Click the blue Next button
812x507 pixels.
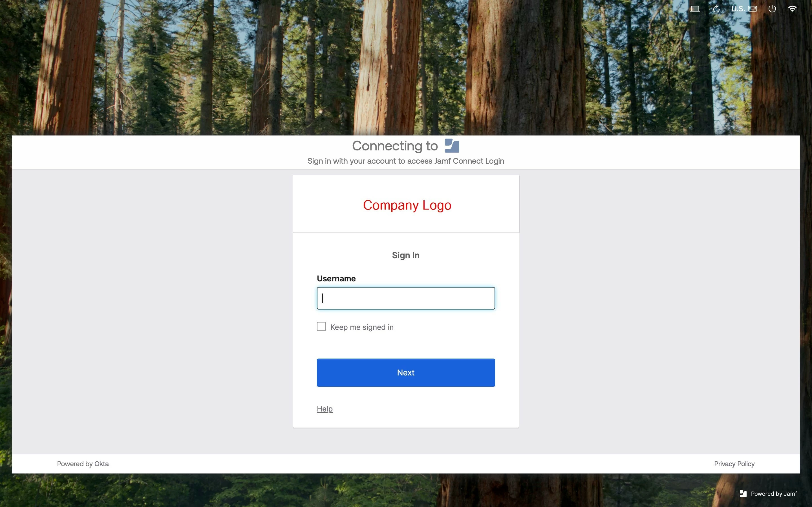pos(406,373)
